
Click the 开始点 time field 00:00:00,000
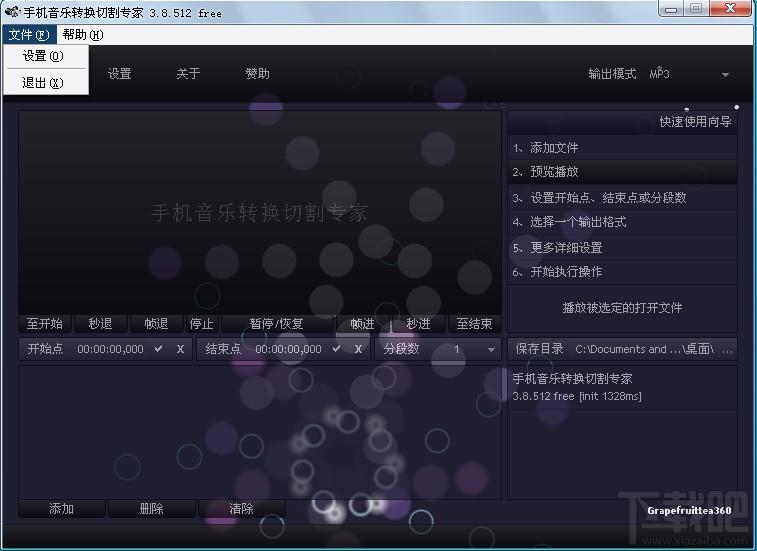click(x=111, y=349)
